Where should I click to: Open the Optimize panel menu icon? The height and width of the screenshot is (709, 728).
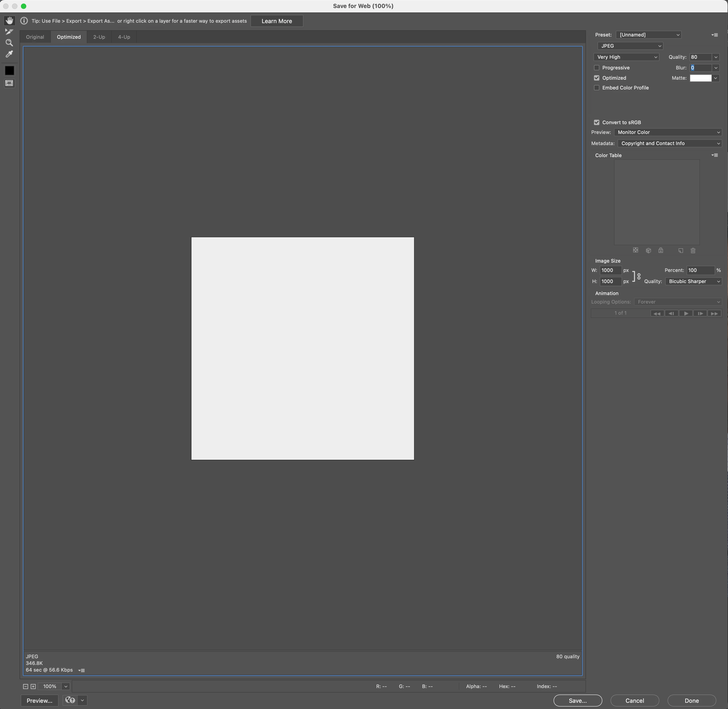point(715,35)
